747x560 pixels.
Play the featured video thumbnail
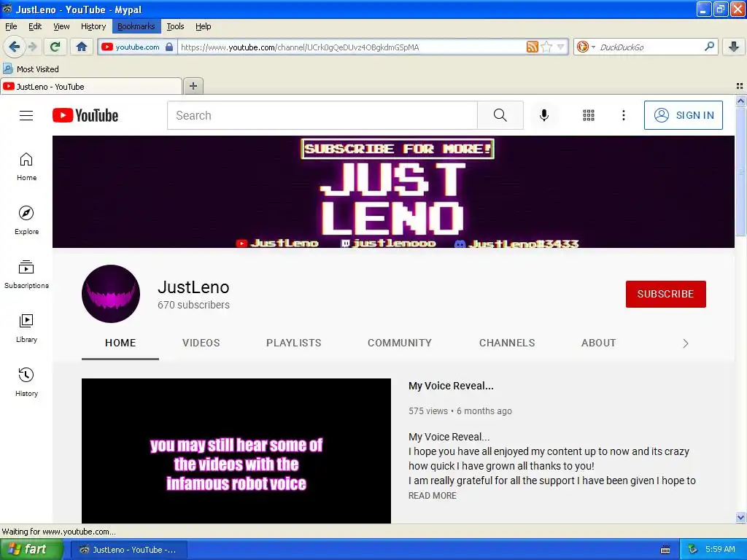click(236, 451)
